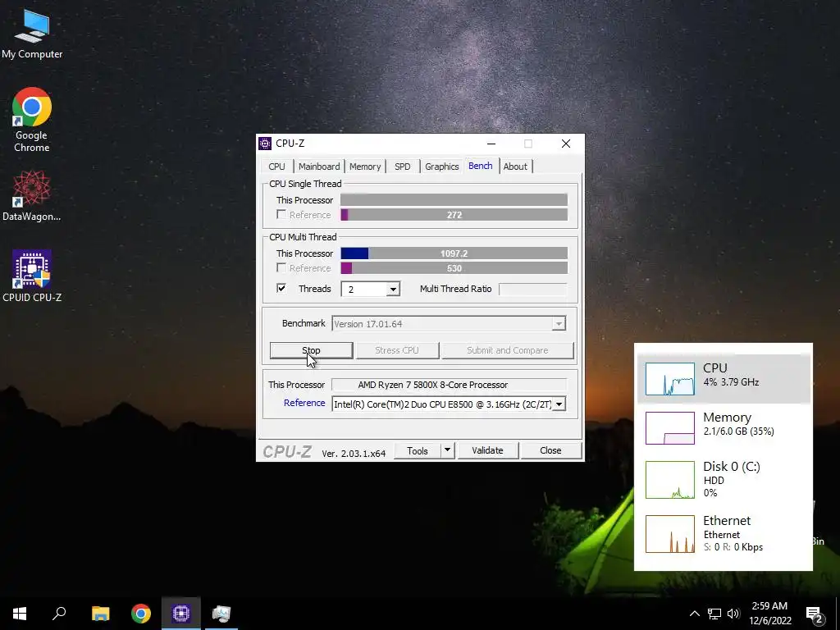Click Submit and Compare button
Screen dimensions: 840x630
pyautogui.click(x=507, y=350)
